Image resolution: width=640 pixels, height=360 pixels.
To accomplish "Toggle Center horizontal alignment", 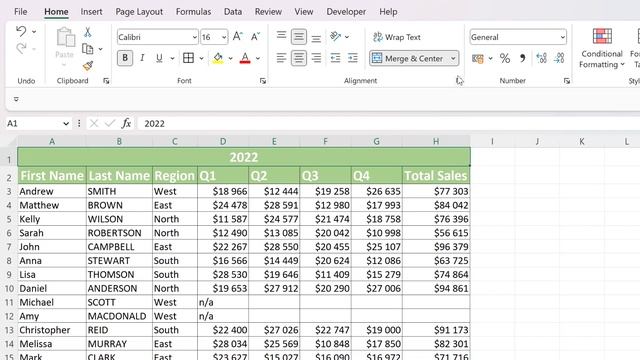I will (x=299, y=58).
